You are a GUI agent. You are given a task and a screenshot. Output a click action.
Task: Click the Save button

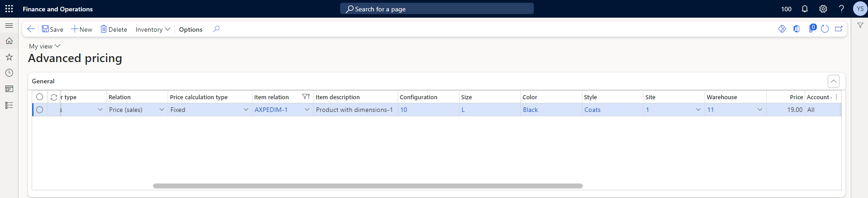(x=53, y=29)
